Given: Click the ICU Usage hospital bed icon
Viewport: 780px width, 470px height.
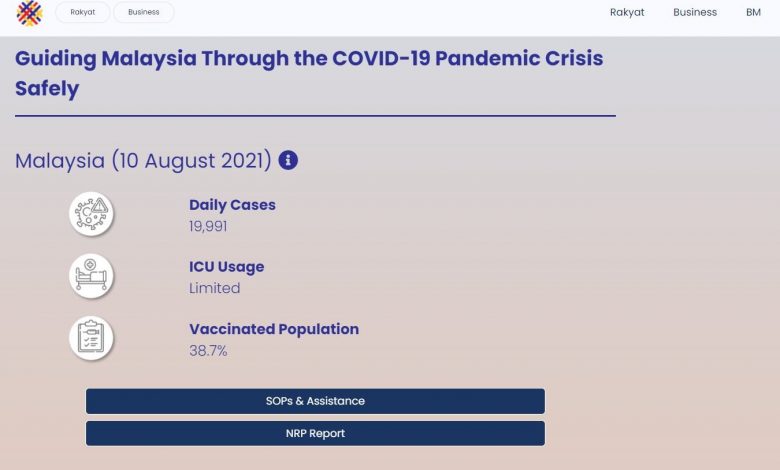Looking at the screenshot, I should pyautogui.click(x=91, y=276).
